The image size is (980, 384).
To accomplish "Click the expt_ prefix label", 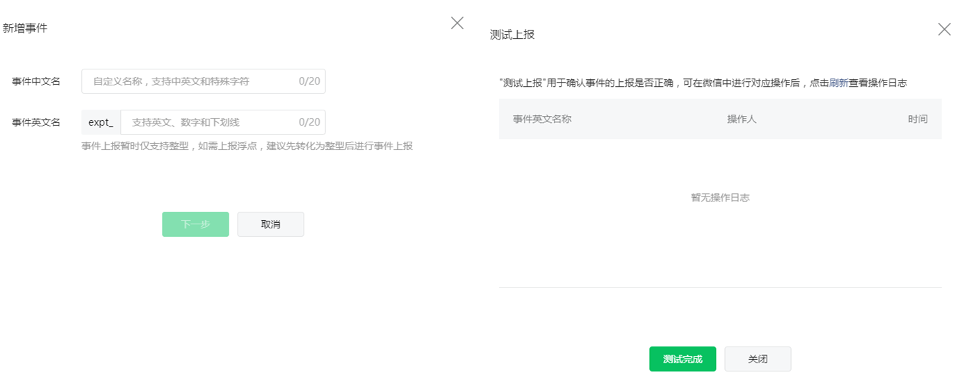I will click(x=101, y=122).
